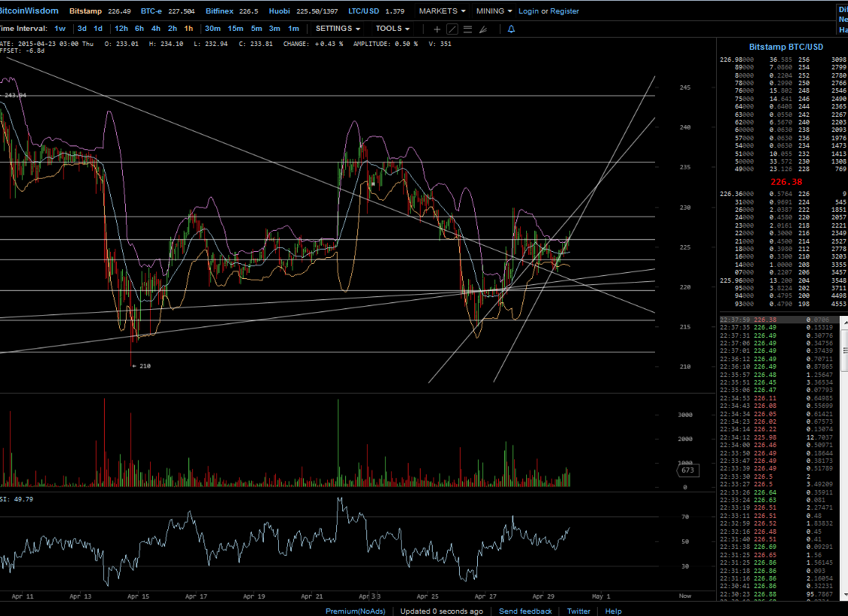Click the trade row at 22:34:12
Viewport: 848px width, 616px height.
pos(779,437)
